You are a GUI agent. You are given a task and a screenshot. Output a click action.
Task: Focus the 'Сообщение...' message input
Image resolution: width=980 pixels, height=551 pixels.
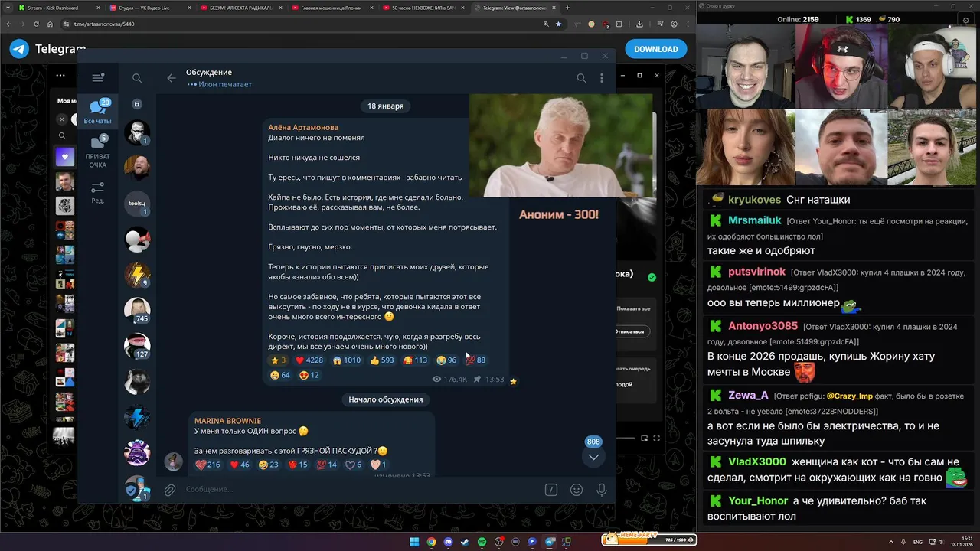tap(360, 489)
